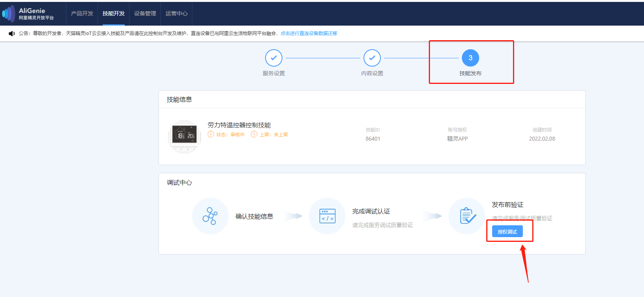
Task: Open the thermostat skill thumbnail image
Action: tap(185, 137)
